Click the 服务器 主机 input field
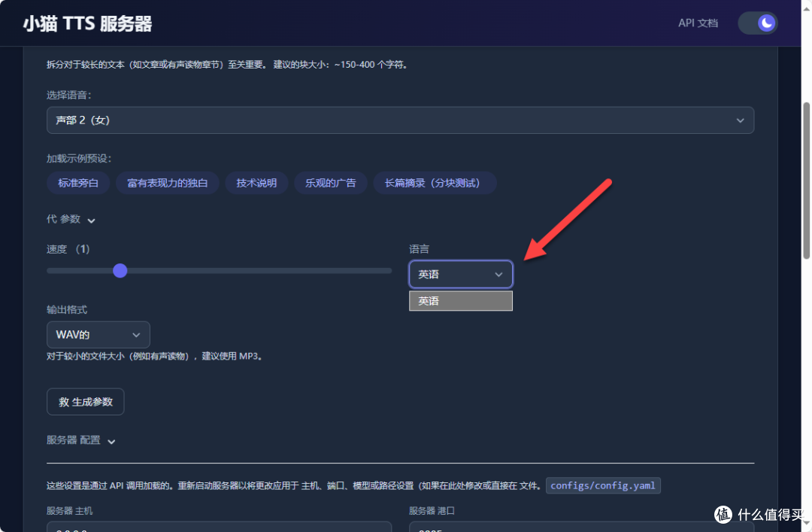812x532 pixels. (x=219, y=527)
